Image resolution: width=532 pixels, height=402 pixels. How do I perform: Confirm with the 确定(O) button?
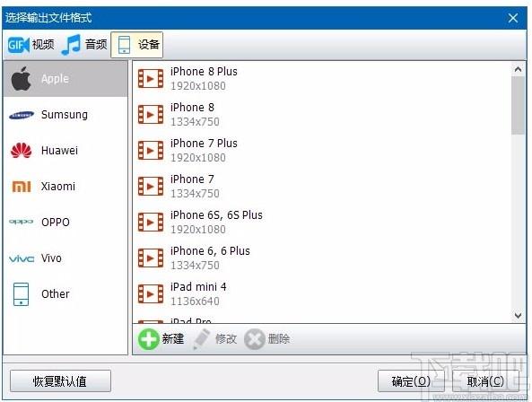(411, 381)
